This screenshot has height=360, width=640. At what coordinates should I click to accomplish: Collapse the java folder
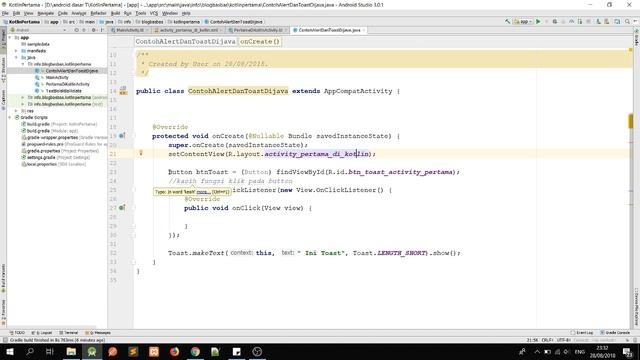(x=16, y=58)
